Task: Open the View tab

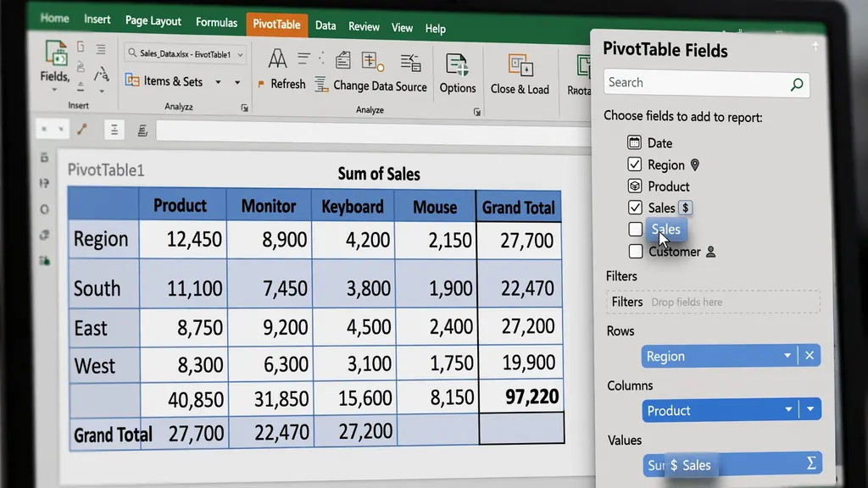Action: coord(402,28)
